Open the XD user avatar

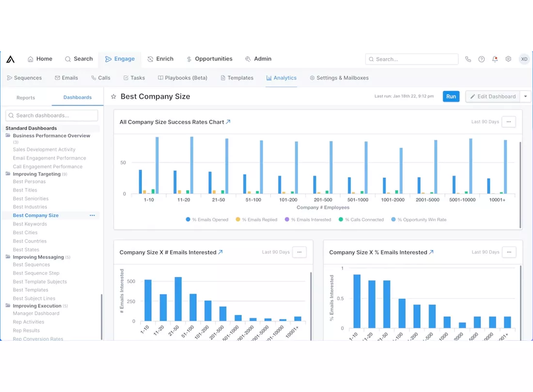tap(524, 59)
